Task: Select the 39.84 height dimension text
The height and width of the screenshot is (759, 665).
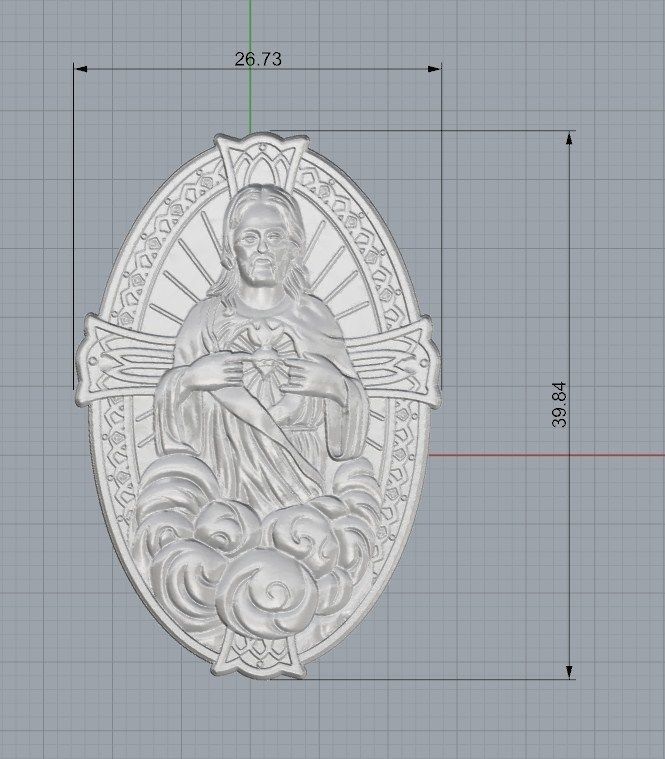Action: pos(559,405)
